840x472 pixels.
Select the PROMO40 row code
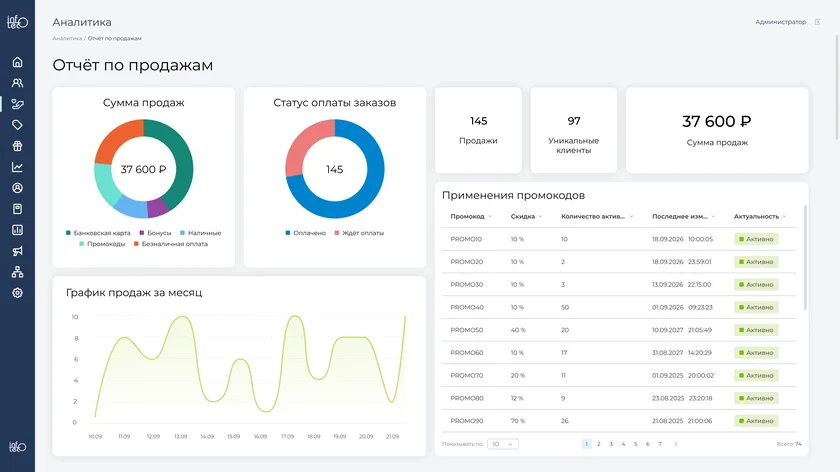[467, 308]
